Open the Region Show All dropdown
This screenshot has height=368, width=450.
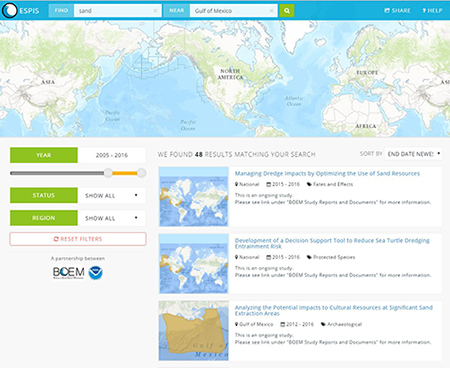click(112, 218)
